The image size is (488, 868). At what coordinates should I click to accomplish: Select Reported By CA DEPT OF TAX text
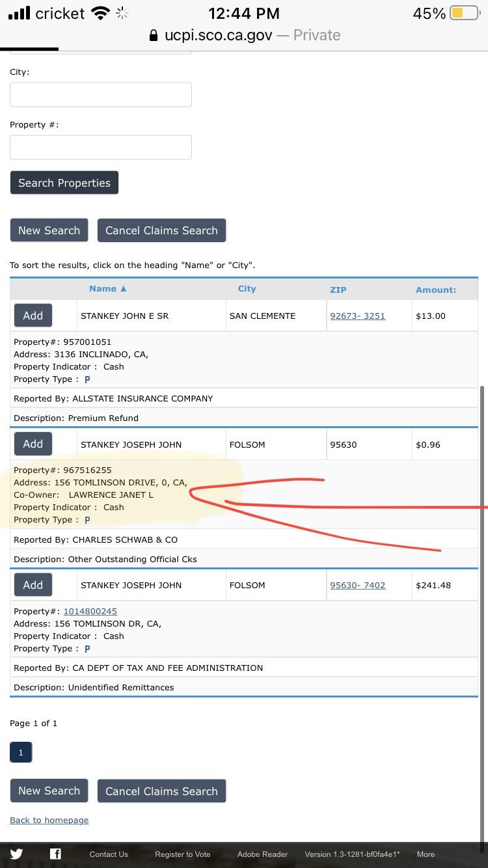[139, 668]
